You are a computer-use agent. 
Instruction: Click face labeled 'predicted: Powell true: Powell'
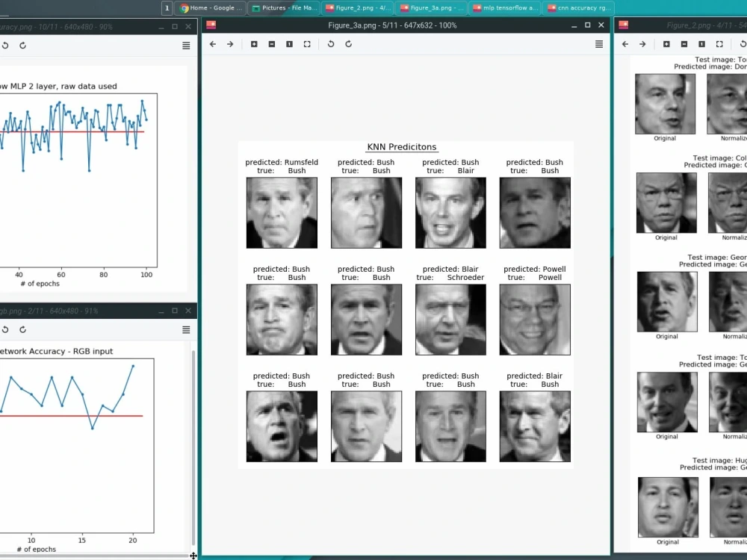coord(535,320)
